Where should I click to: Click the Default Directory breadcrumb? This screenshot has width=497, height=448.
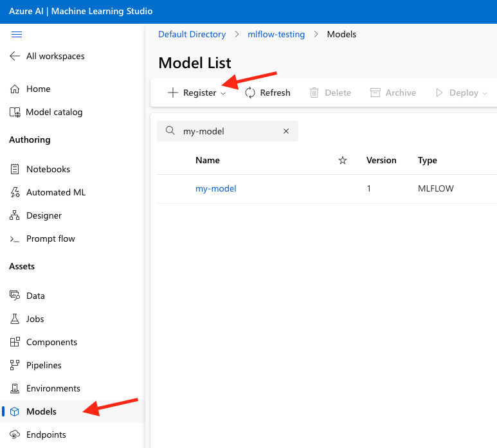point(192,34)
